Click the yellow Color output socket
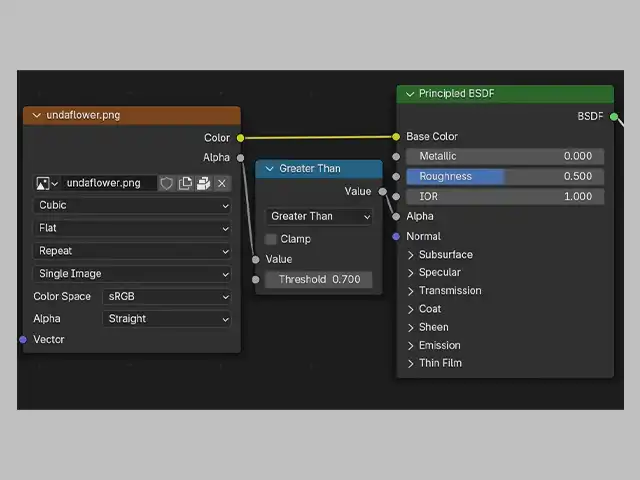The image size is (640, 480). pyautogui.click(x=240, y=138)
